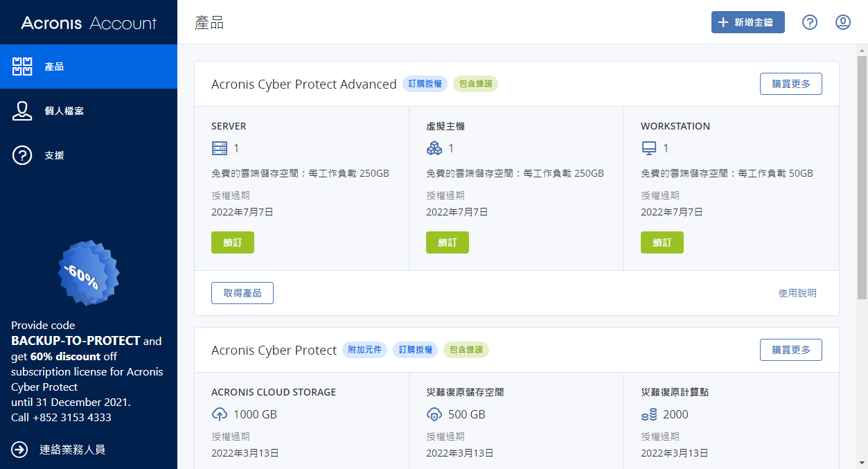This screenshot has width=868, height=469.
Task: Open the 個人檔案 menu item
Action: pyautogui.click(x=89, y=111)
